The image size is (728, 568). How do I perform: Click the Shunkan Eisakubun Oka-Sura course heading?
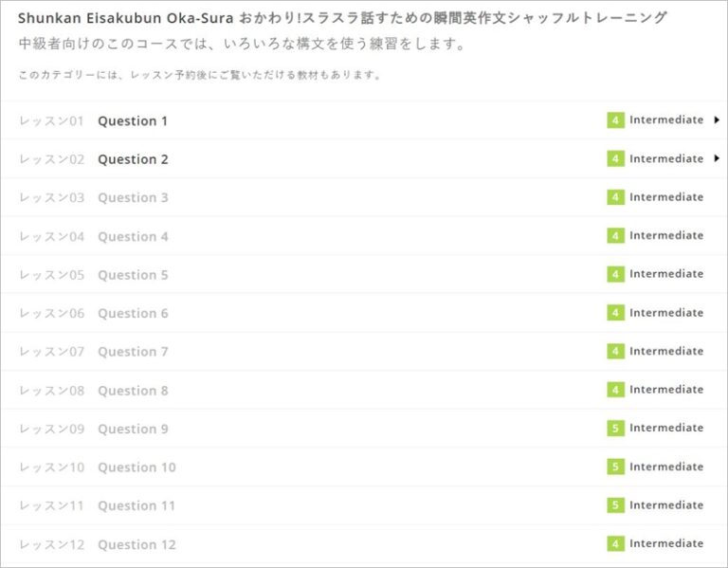point(342,18)
